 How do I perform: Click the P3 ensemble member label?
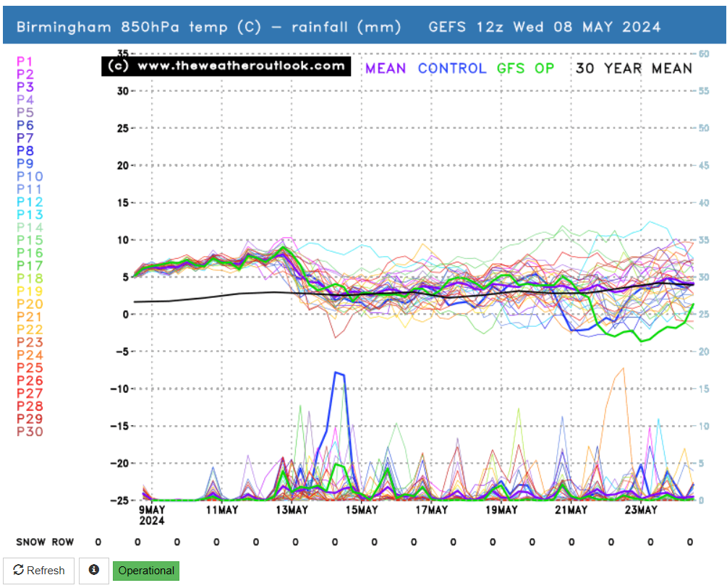point(25,88)
